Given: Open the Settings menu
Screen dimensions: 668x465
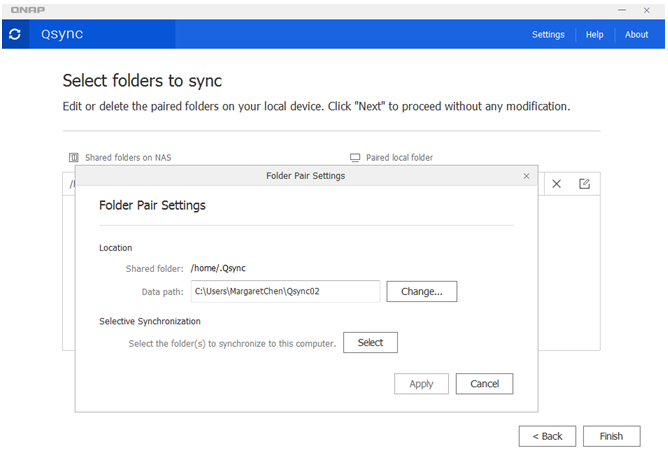Looking at the screenshot, I should point(548,35).
